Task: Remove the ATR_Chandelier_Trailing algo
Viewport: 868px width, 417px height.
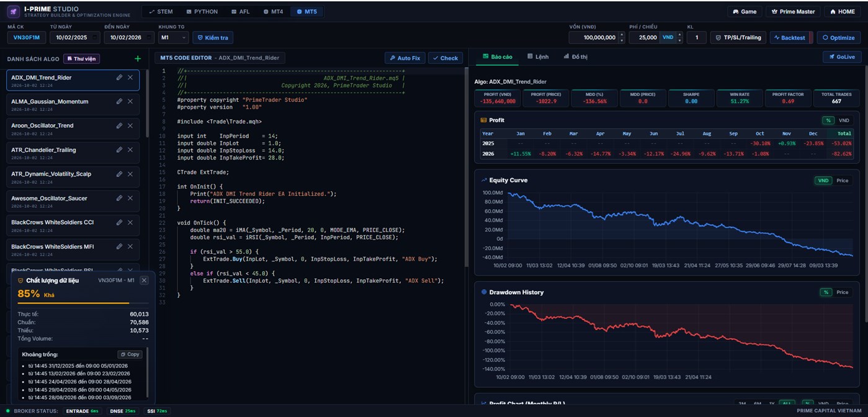Action: tap(130, 150)
